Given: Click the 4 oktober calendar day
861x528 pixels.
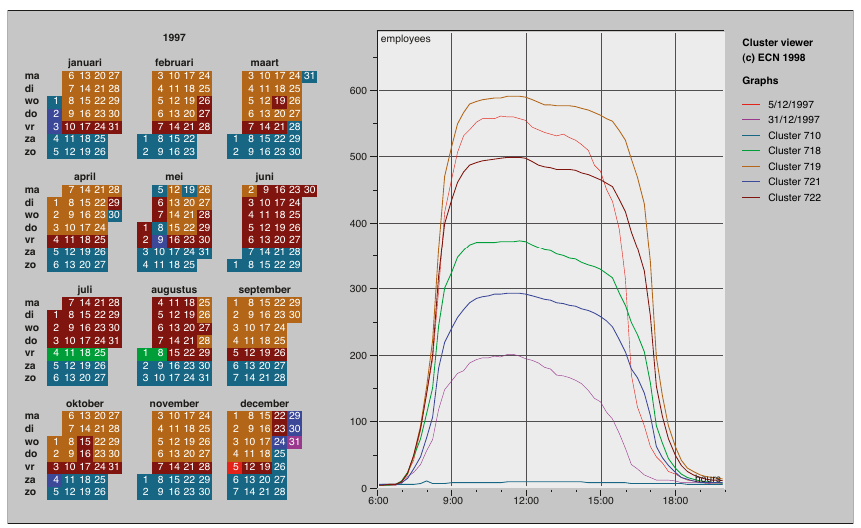Looking at the screenshot, I should (55, 479).
